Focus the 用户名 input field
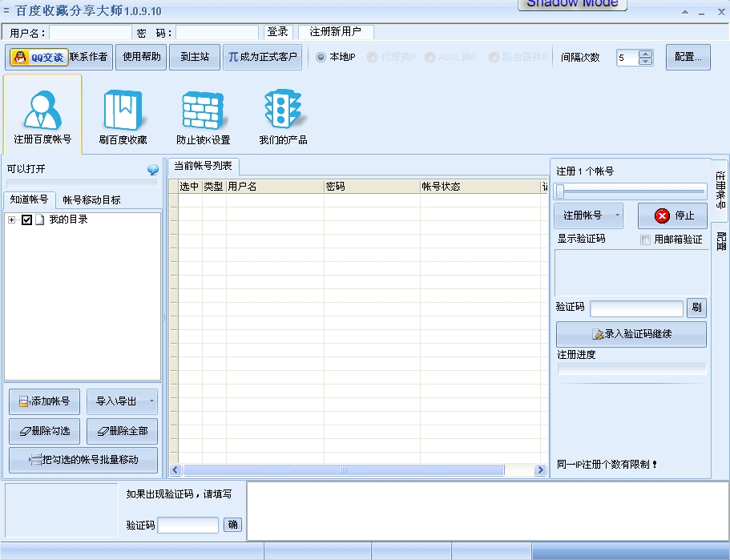Screen dimensions: 730x560 tap(91, 33)
